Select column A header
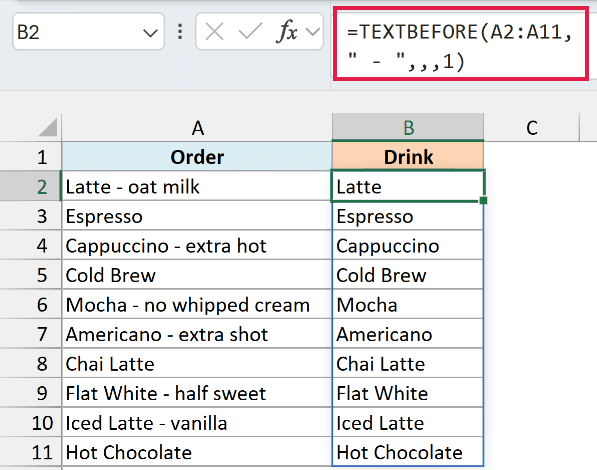The height and width of the screenshot is (470, 597). (197, 128)
